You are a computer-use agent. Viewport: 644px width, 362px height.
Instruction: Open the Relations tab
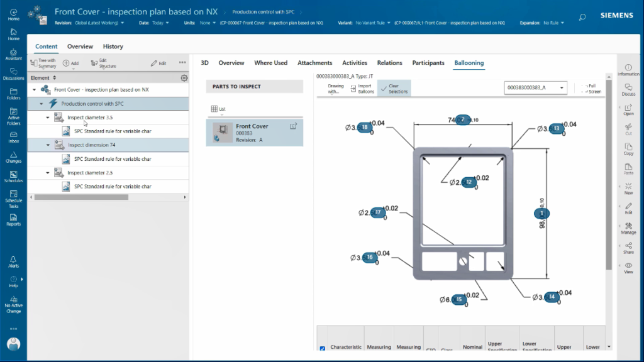pos(389,63)
